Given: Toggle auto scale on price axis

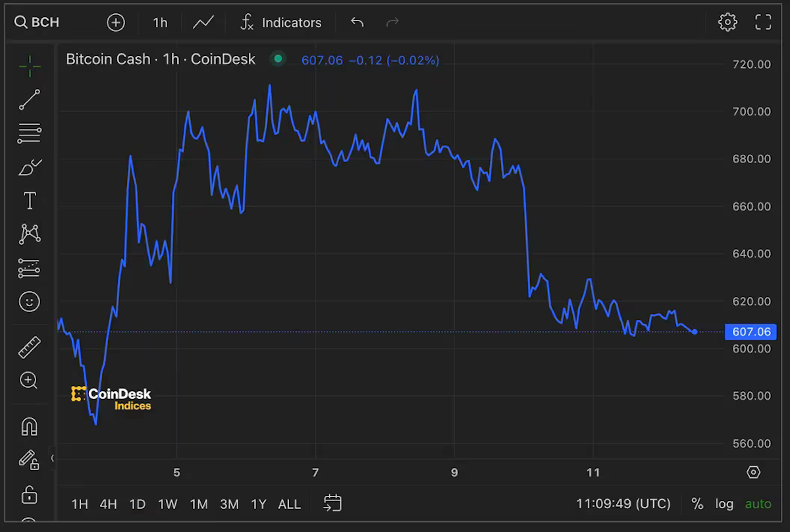Looking at the screenshot, I should (x=758, y=504).
